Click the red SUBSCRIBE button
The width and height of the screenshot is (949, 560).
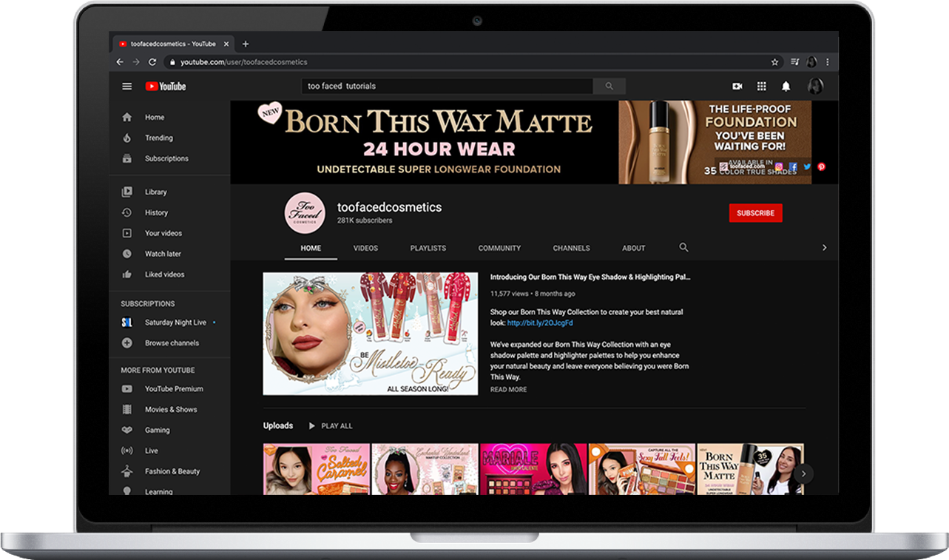755,213
